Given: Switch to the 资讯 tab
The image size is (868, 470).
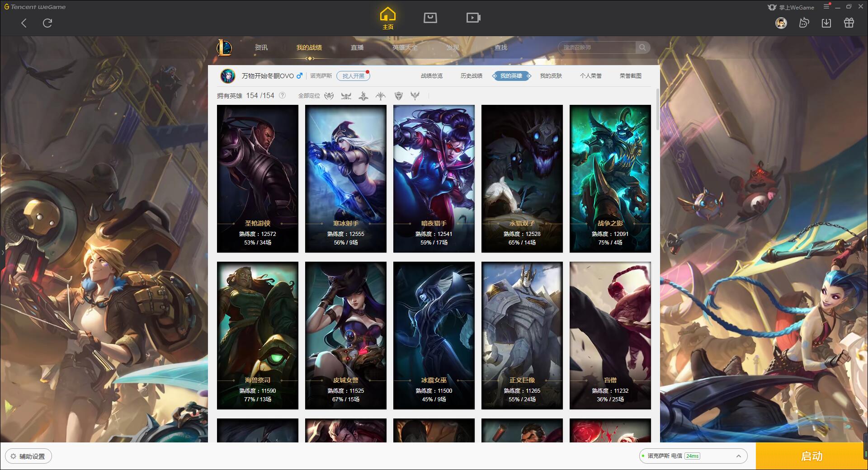Looking at the screenshot, I should coord(261,47).
